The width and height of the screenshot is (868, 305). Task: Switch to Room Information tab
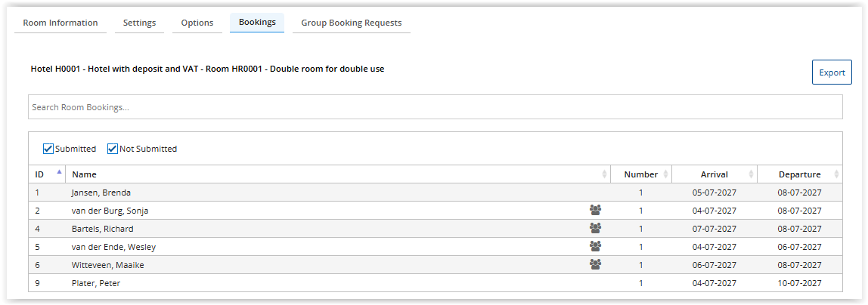click(x=60, y=23)
